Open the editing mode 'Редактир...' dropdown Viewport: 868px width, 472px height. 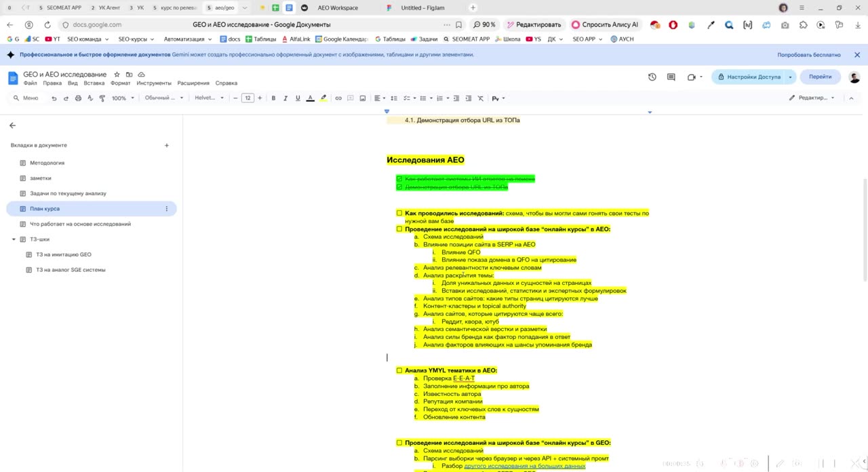812,98
